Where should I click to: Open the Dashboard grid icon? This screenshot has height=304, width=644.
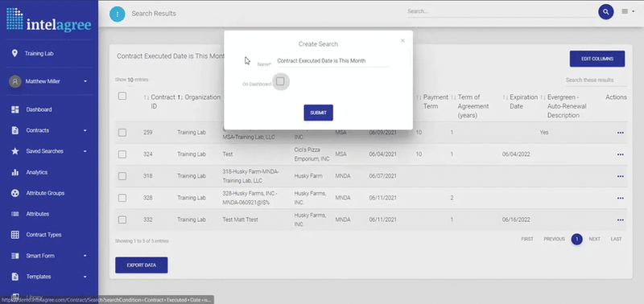point(15,109)
